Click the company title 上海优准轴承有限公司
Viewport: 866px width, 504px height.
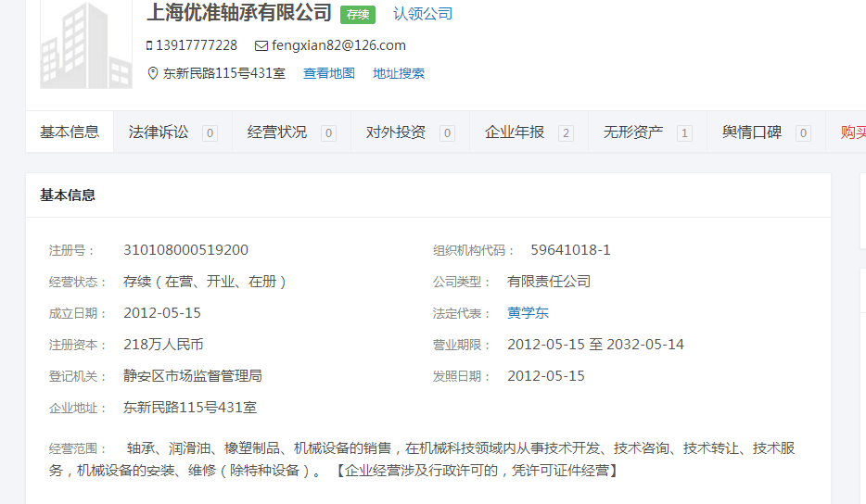[x=239, y=12]
